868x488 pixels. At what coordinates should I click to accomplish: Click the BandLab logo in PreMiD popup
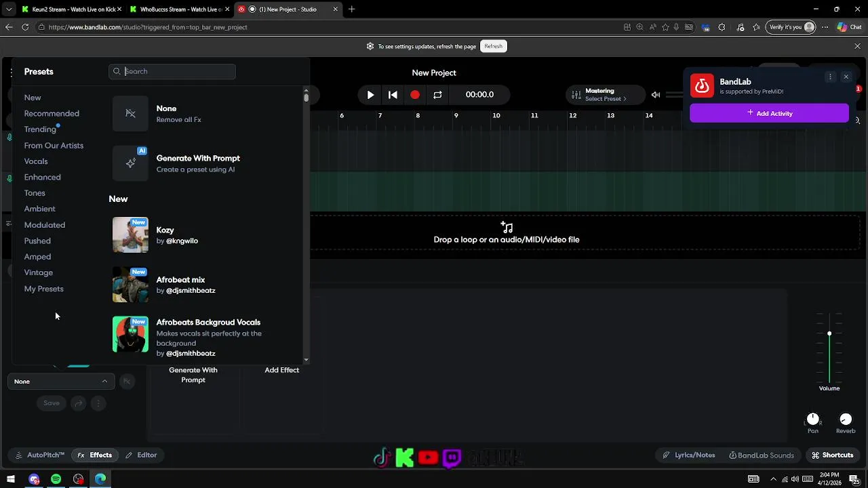coord(702,86)
